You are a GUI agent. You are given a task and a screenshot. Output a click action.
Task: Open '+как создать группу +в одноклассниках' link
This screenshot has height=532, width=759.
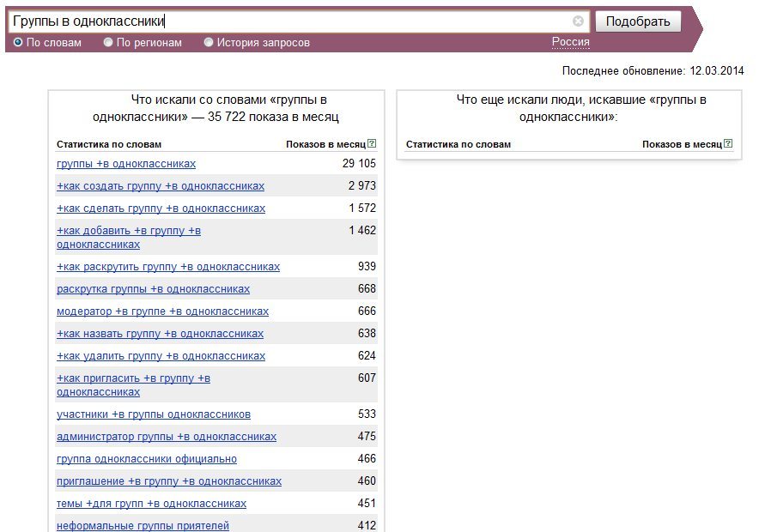point(161,185)
